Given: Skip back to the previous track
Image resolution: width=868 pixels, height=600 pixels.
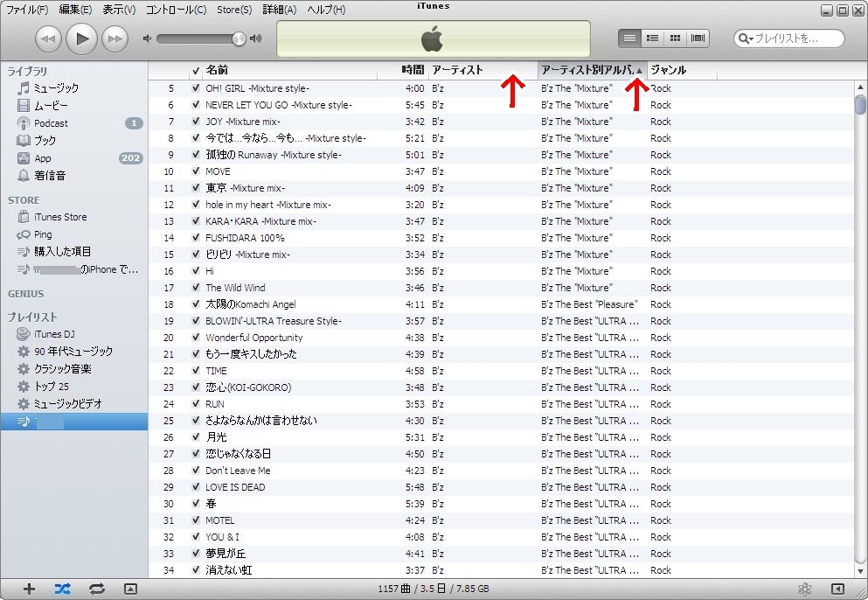Looking at the screenshot, I should pyautogui.click(x=48, y=38).
